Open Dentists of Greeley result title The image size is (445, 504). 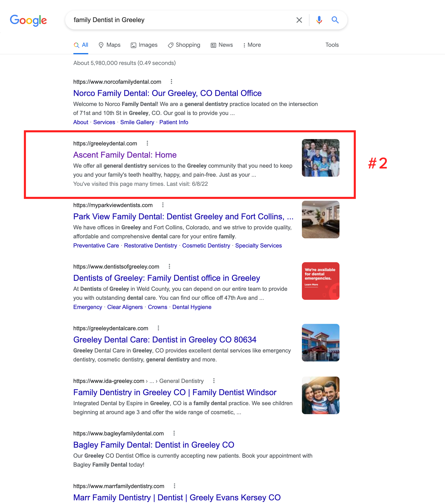coord(166,278)
